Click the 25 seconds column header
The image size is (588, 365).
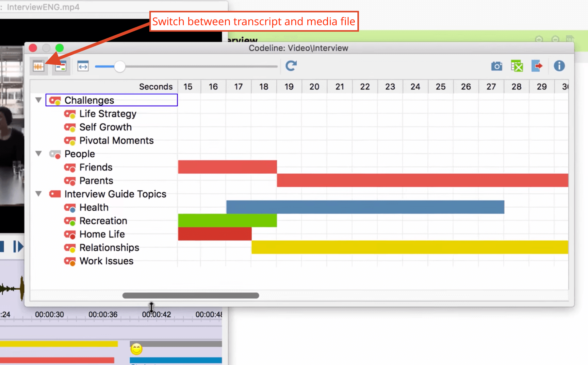click(441, 87)
